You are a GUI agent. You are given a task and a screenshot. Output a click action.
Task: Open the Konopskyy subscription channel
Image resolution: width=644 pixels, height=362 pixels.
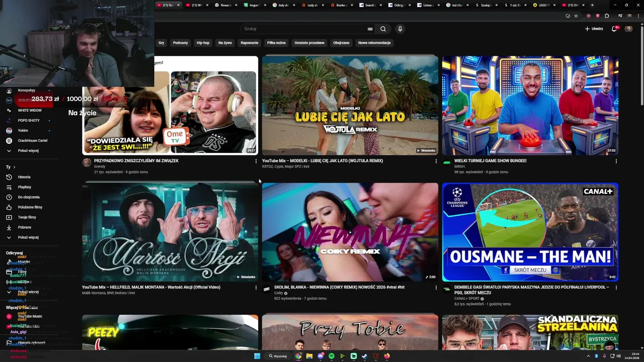click(x=26, y=90)
